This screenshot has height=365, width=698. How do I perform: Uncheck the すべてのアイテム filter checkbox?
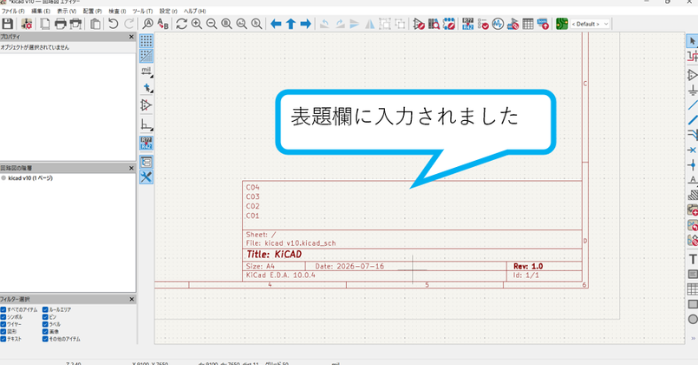[3, 310]
